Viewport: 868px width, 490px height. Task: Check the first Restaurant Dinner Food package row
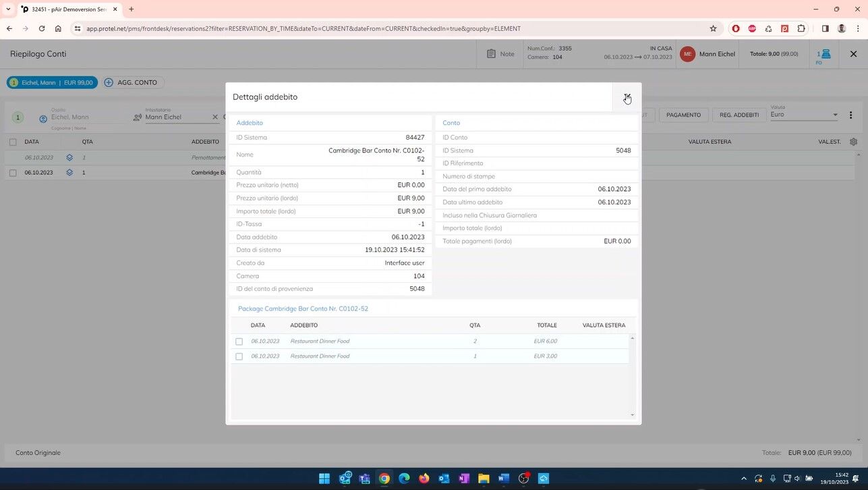239,342
